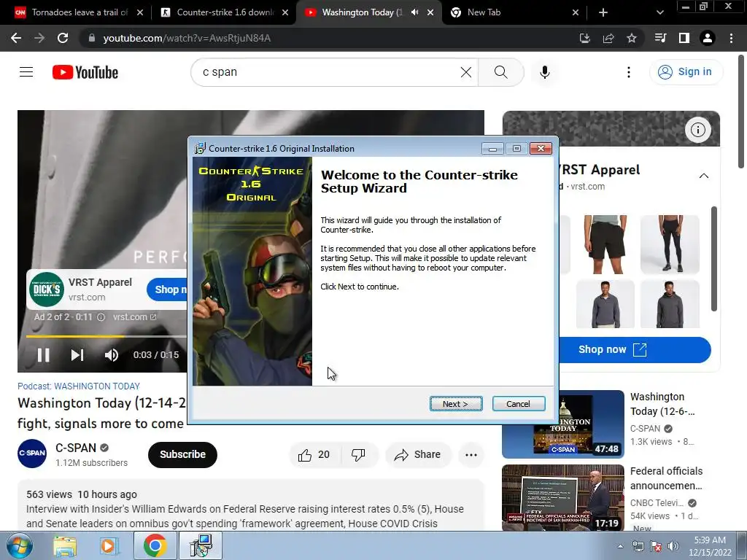Click Next in Counter-strike setup wizard
Image resolution: width=747 pixels, height=560 pixels.
456,404
